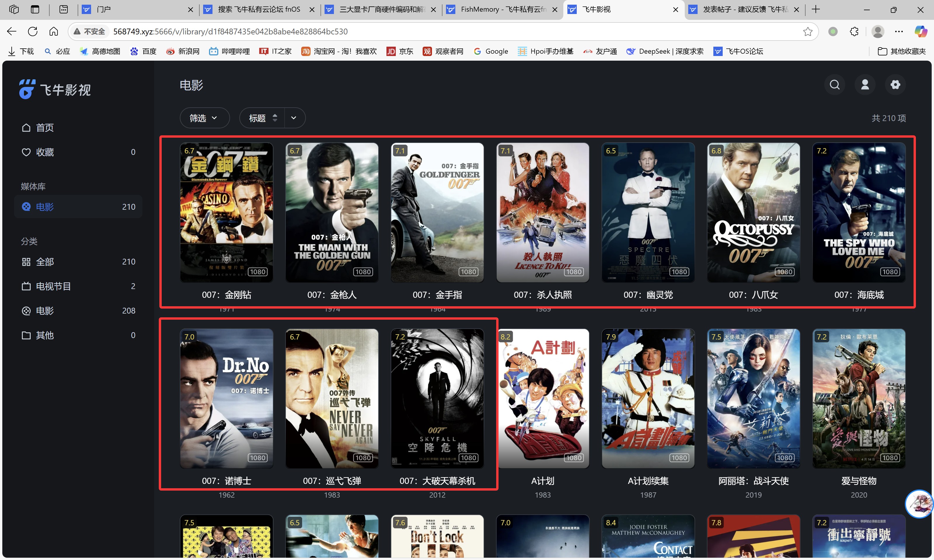The width and height of the screenshot is (934, 560).
Task: Open Copilot icon in browser toolbar
Action: coord(921,31)
